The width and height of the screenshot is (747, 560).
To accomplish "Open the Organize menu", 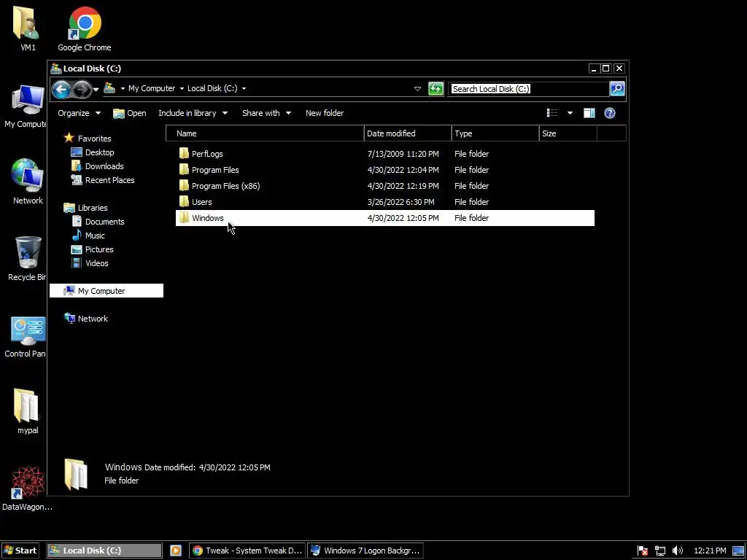I will pos(79,113).
